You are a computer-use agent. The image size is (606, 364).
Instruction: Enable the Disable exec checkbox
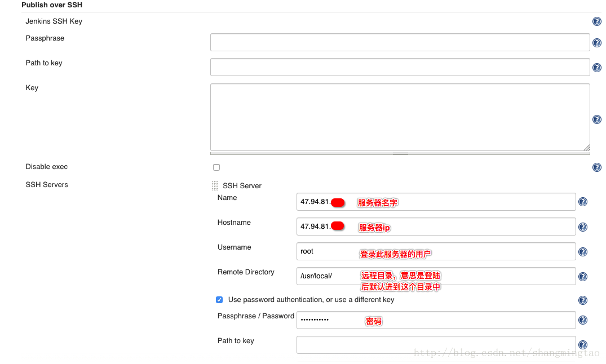(216, 167)
